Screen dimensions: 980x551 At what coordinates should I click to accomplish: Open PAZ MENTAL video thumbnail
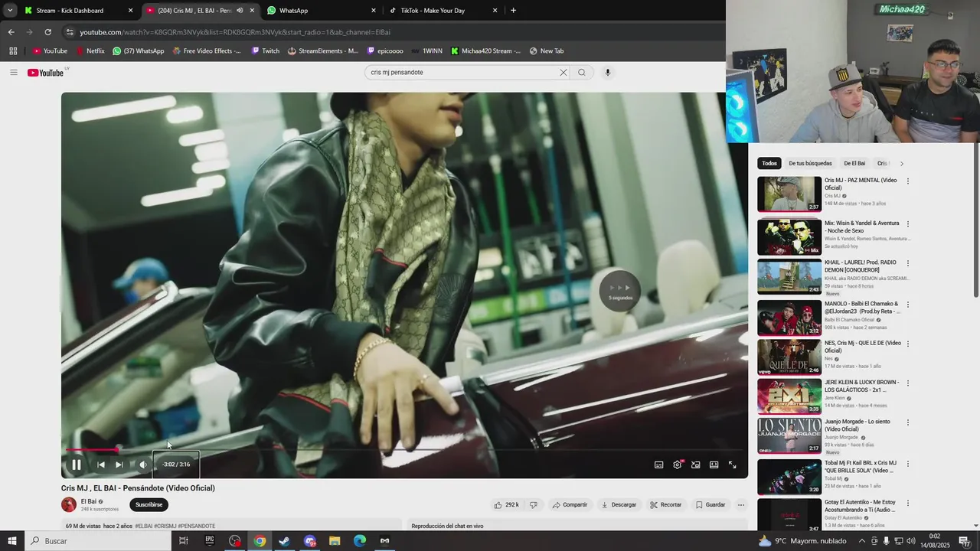pyautogui.click(x=789, y=194)
